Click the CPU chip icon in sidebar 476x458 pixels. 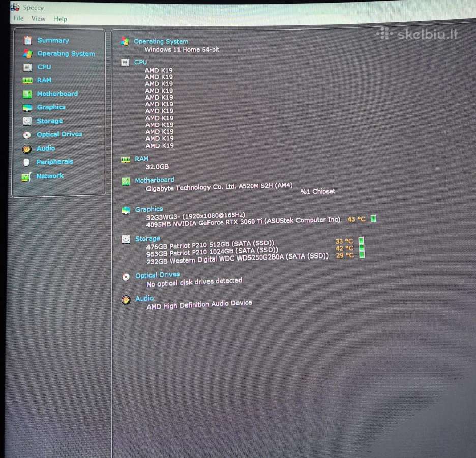point(27,67)
